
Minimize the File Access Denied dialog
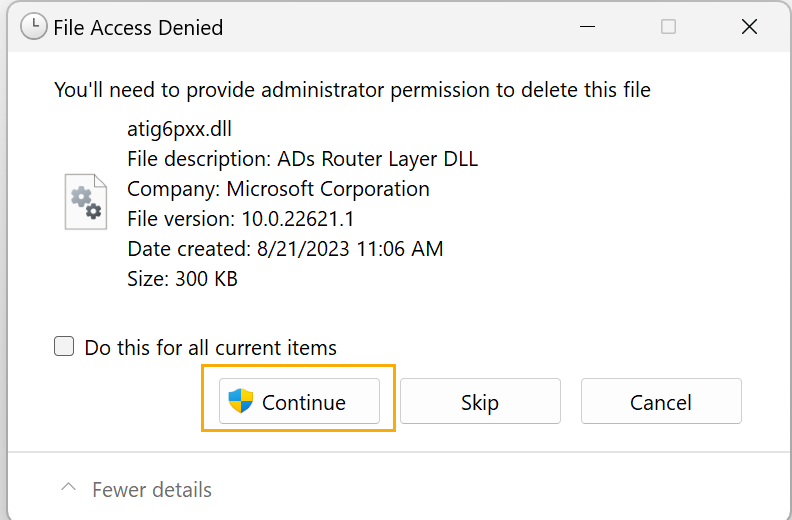pos(587,26)
